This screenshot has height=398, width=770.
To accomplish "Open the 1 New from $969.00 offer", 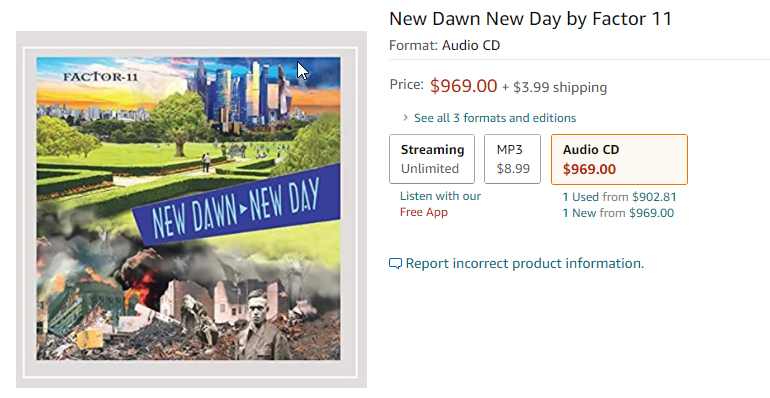I will [618, 213].
